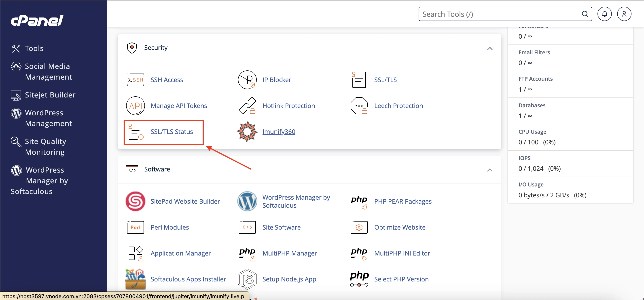Click the Email Filters statistic label
644x300 pixels.
coord(534,53)
